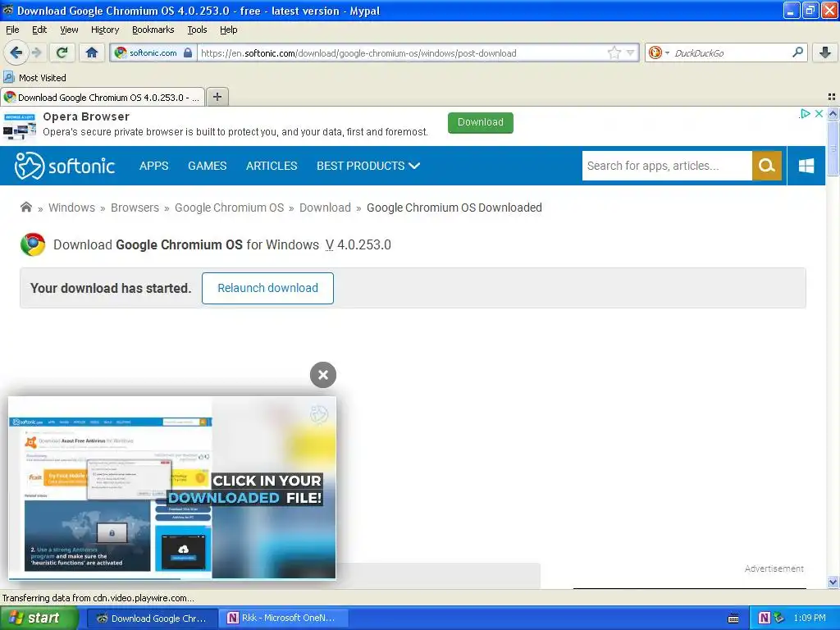Image resolution: width=840 pixels, height=630 pixels.
Task: Click the AdChoices triangle icon
Action: click(x=805, y=113)
